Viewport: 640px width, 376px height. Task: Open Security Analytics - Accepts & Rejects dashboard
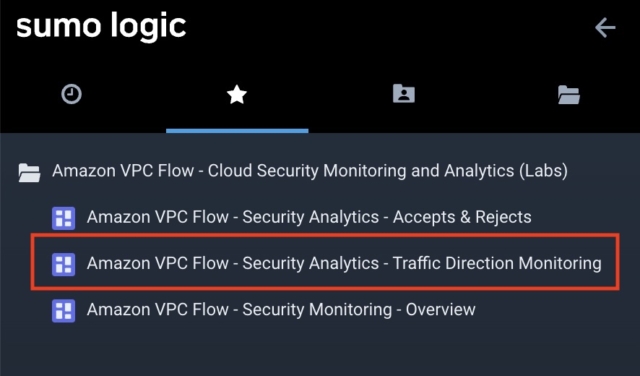point(309,217)
